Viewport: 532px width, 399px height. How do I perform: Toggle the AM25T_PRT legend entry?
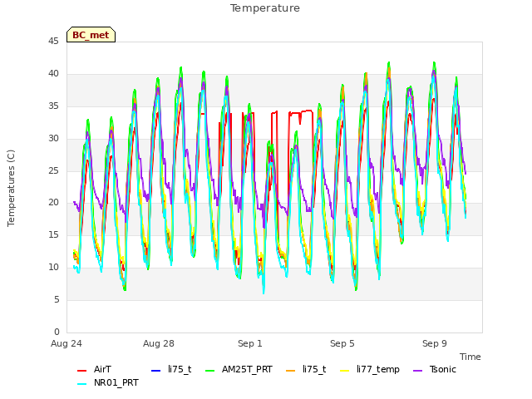tap(239, 369)
